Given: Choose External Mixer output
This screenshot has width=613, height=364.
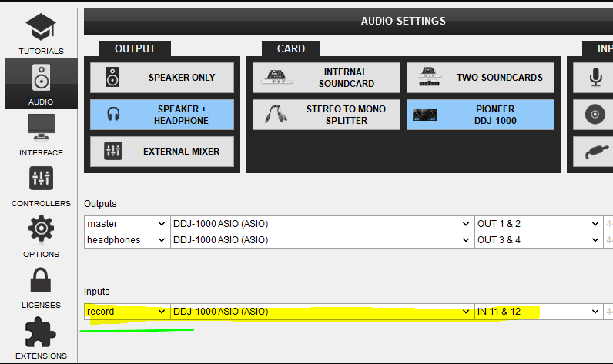Looking at the screenshot, I should tap(162, 152).
